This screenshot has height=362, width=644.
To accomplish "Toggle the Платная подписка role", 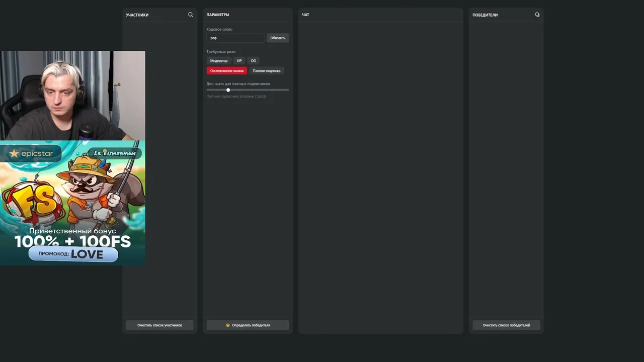I will pos(267,71).
